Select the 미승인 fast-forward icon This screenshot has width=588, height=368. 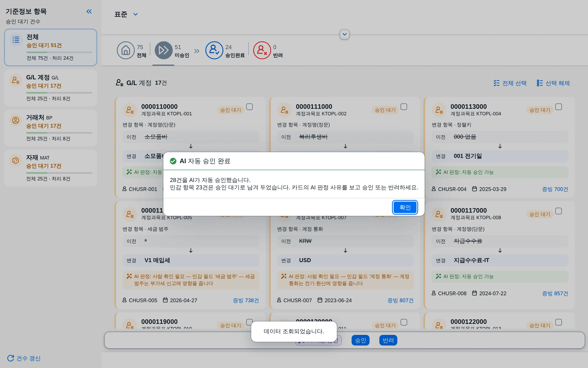click(164, 50)
